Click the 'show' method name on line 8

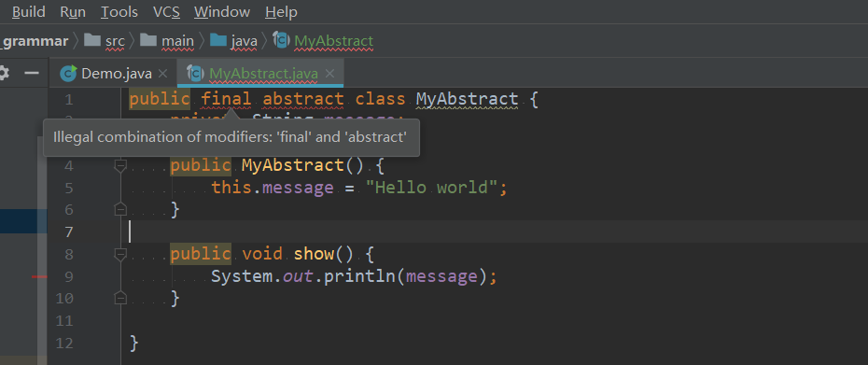pyautogui.click(x=314, y=254)
